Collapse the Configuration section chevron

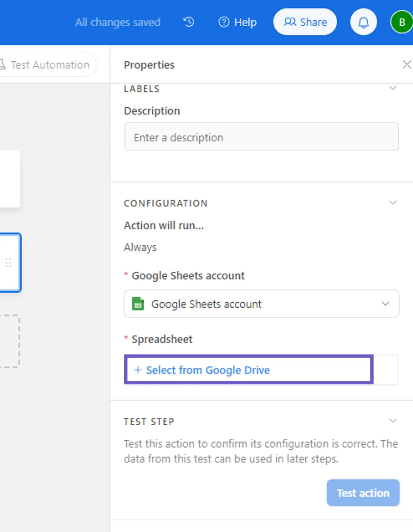(x=393, y=202)
